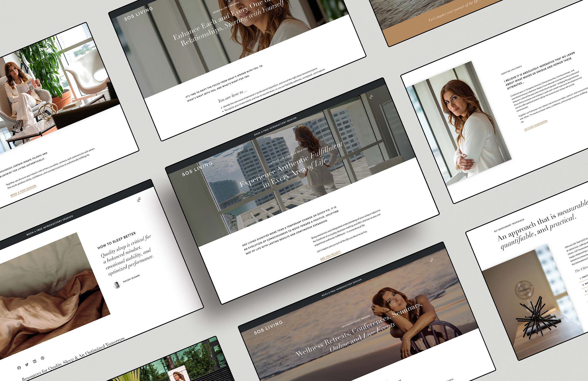Click the Are You Ready? link
The image size is (588, 381).
[x=330, y=256]
